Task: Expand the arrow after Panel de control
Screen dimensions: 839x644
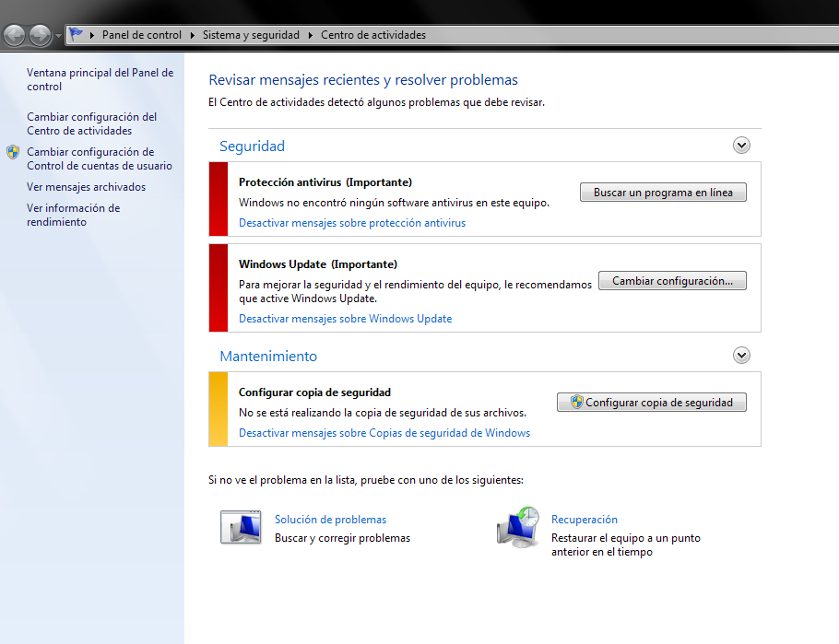Action: 193,35
